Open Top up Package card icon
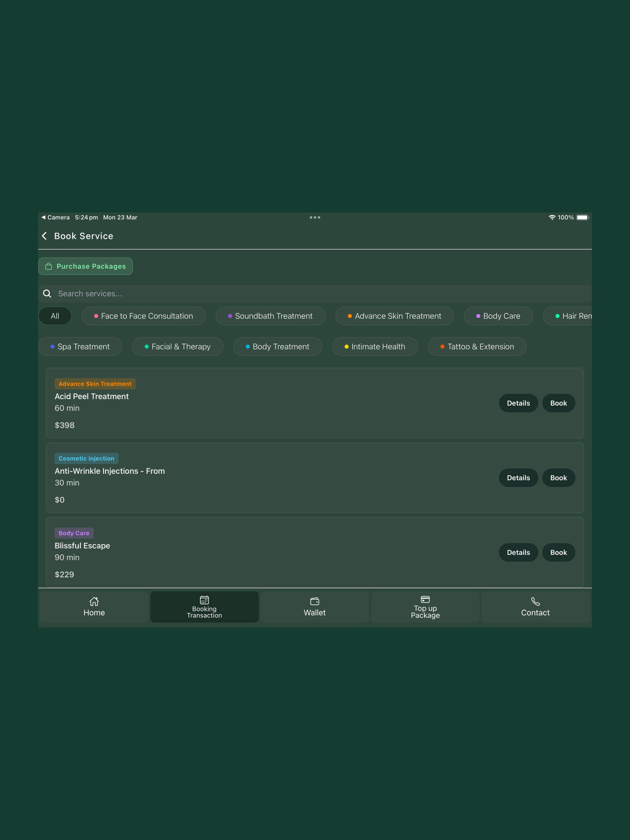The width and height of the screenshot is (630, 840). pos(425,599)
